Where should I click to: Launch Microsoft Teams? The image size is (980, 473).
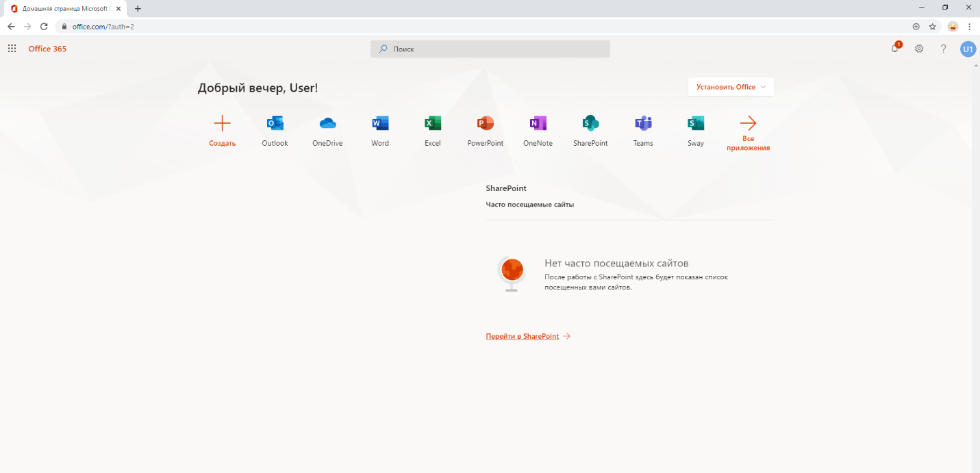[643, 123]
